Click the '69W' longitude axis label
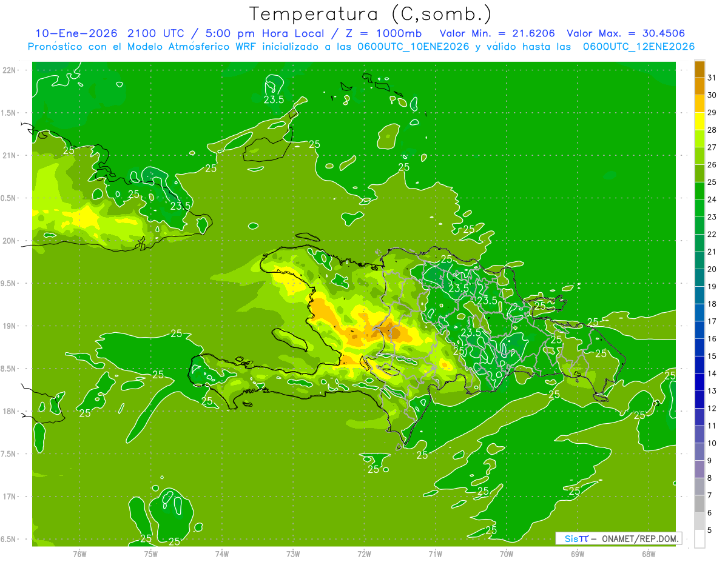The image size is (728, 562). 578,554
